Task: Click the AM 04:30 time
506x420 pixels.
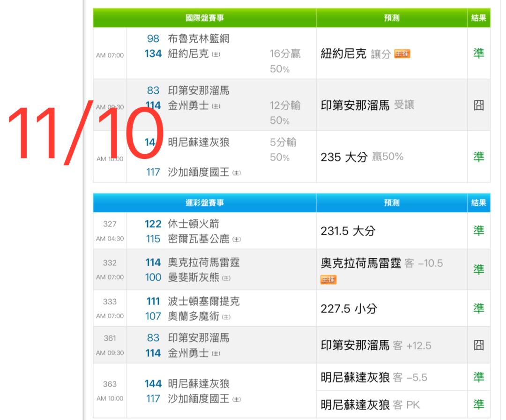Action: pos(110,239)
